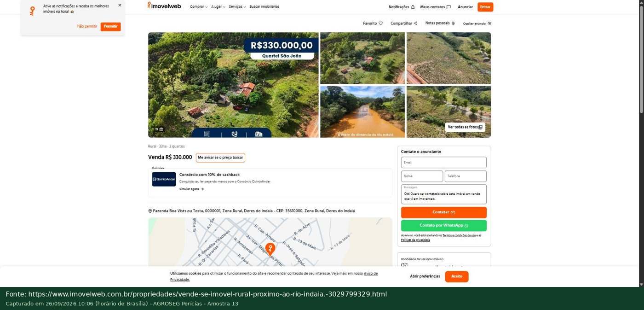Expand the Comprar dropdown menu
644x310 pixels.
coord(199,7)
